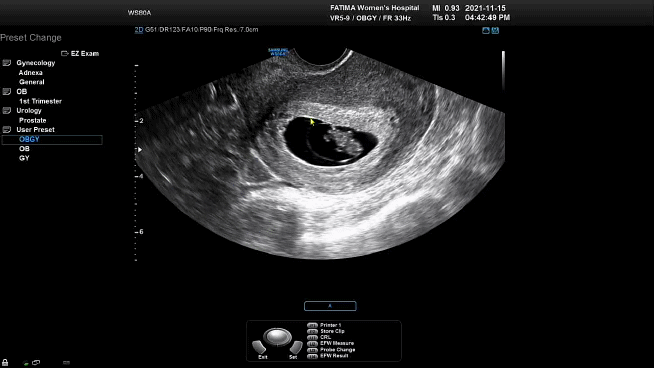Click the trackball control graphic
The width and height of the screenshot is (654, 368).
277,336
